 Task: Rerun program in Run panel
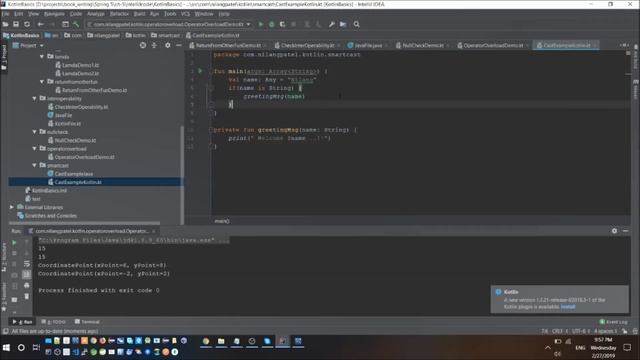[14, 242]
